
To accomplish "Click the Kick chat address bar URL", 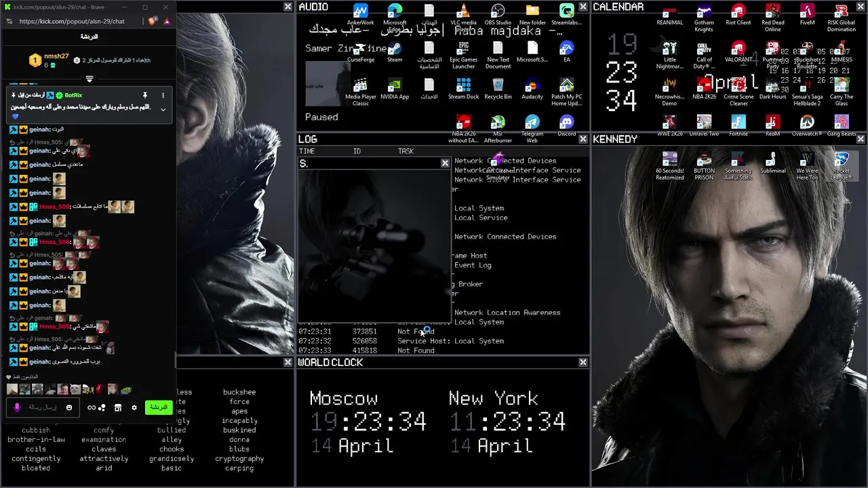I will pyautogui.click(x=72, y=21).
